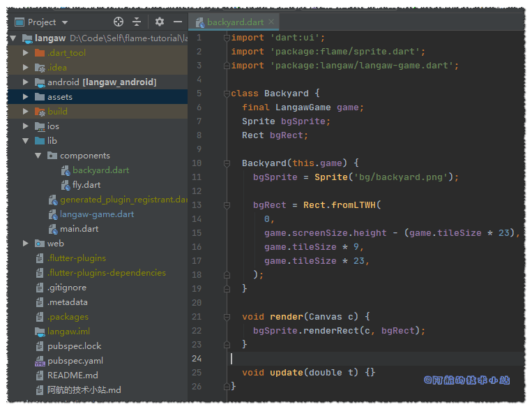Viewport: 532px width, 409px height.
Task: Open the Project panel settings gear
Action: (160, 22)
